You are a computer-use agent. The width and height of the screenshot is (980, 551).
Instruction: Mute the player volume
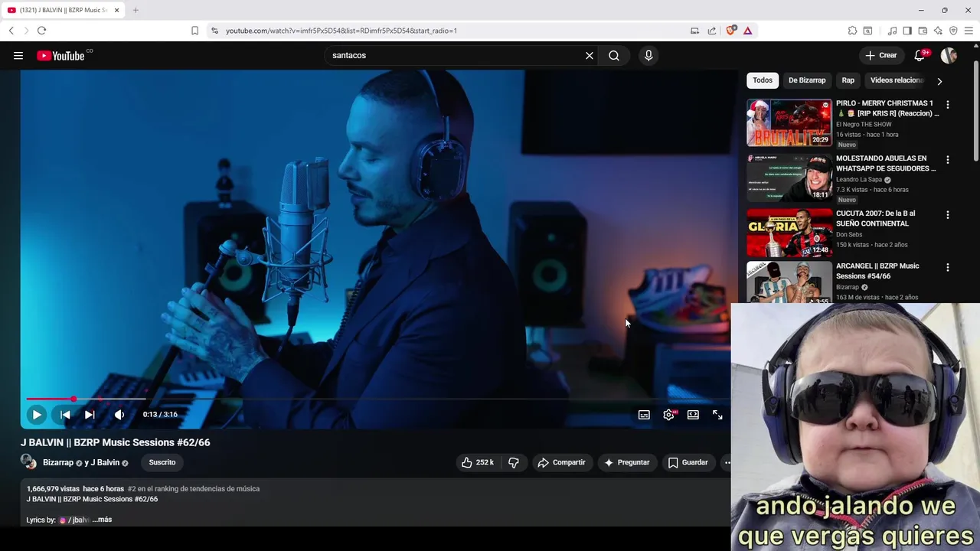point(119,415)
